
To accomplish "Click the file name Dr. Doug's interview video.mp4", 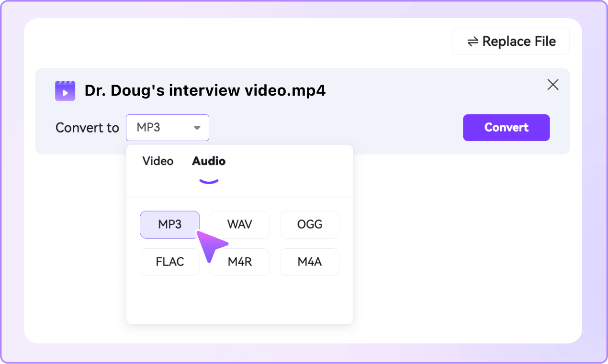I will [x=205, y=90].
